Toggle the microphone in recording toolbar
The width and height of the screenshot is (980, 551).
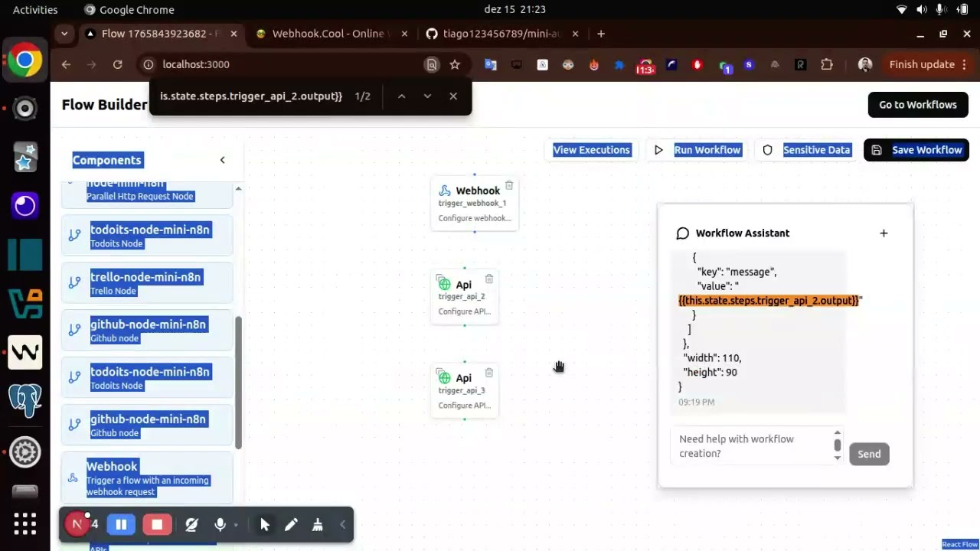click(x=220, y=524)
